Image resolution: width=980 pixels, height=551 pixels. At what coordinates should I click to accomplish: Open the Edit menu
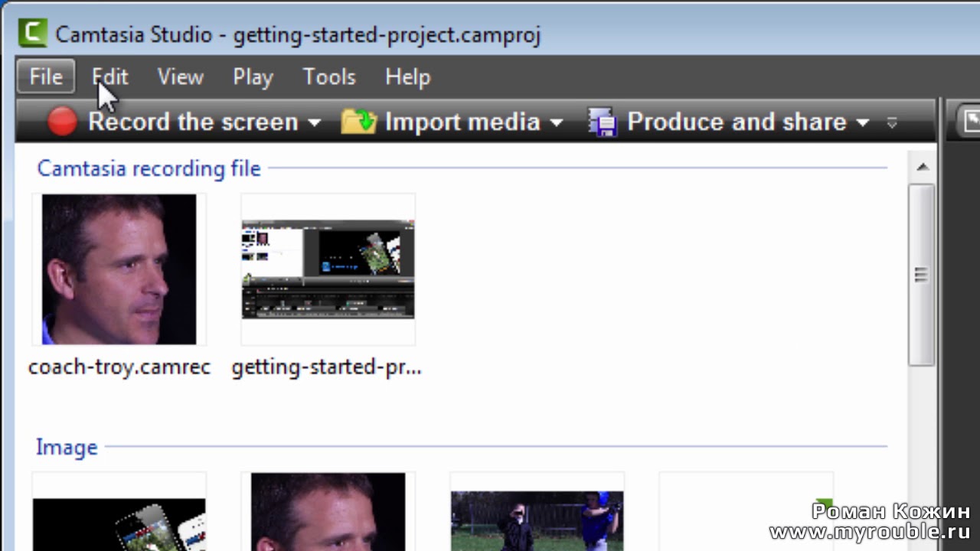click(110, 77)
